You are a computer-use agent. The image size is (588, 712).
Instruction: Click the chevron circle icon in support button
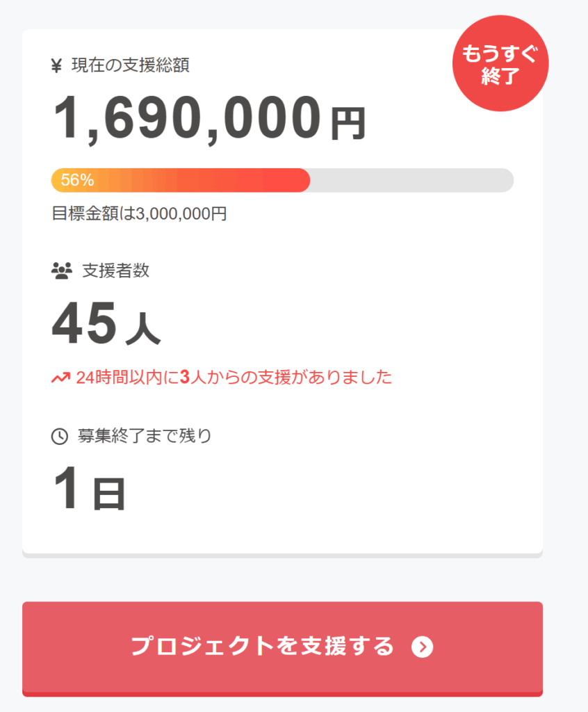(x=422, y=647)
